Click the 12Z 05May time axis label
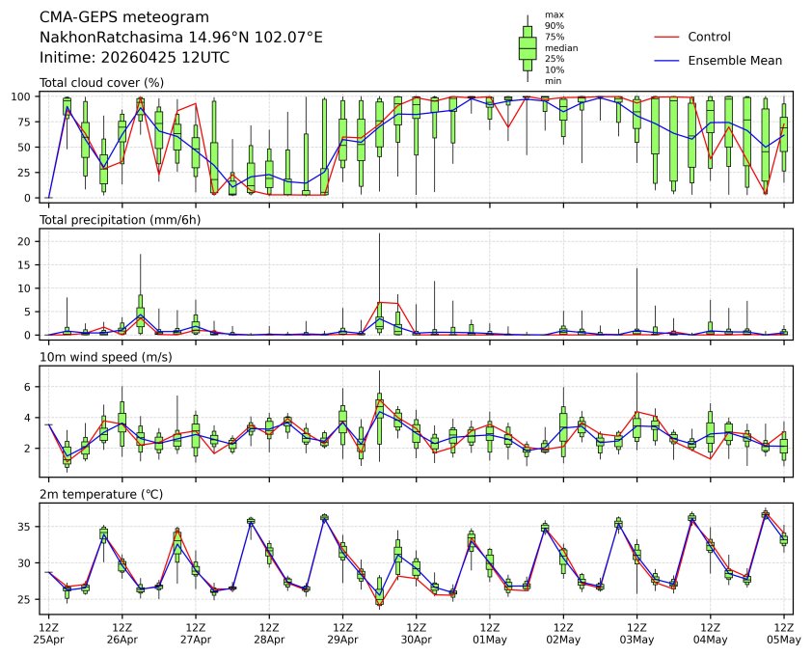 pyautogui.click(x=783, y=633)
